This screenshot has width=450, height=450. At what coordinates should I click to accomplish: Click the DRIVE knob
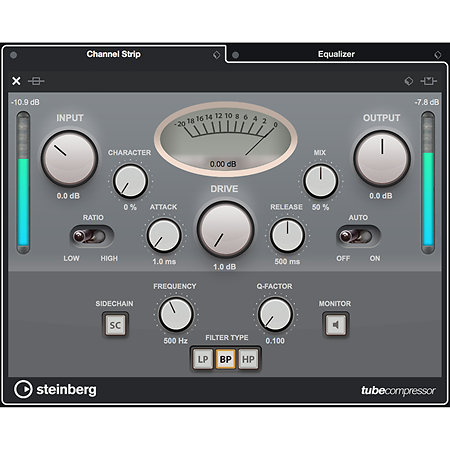pyautogui.click(x=225, y=229)
